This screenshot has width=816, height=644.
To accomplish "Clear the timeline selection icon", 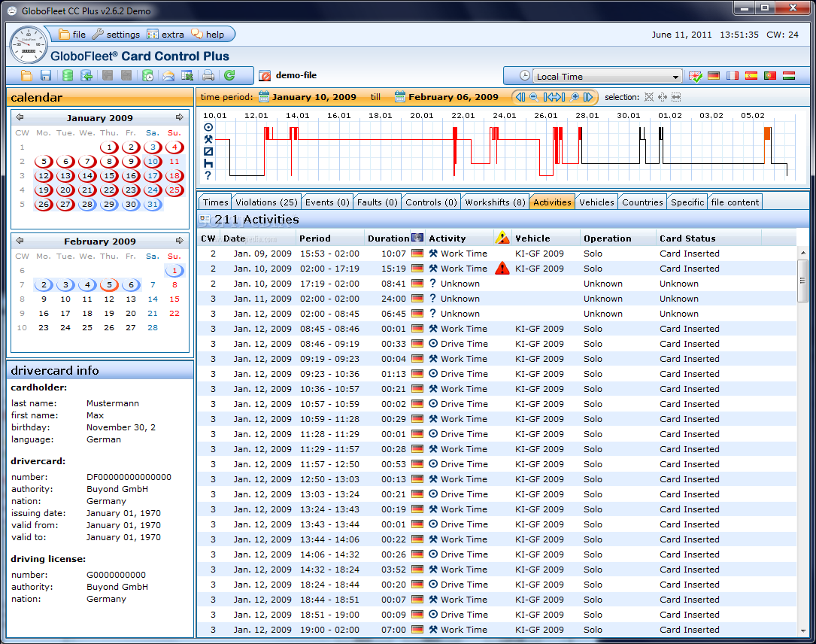I will (x=648, y=97).
